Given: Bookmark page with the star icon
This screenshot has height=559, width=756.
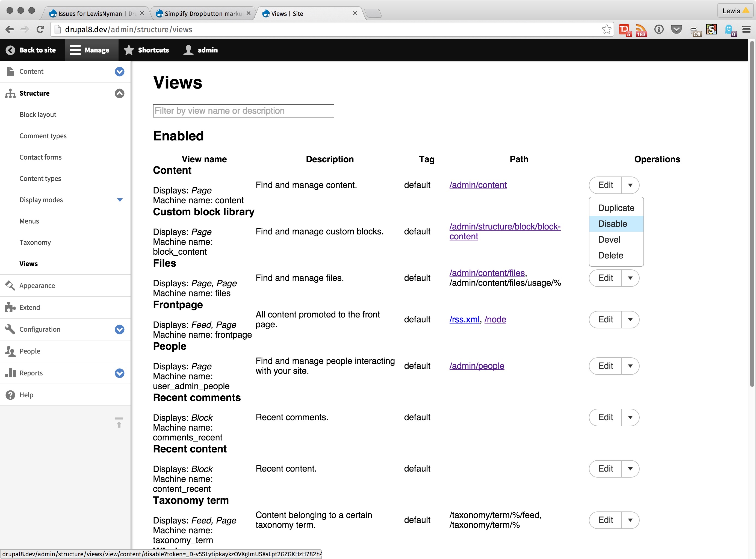Looking at the screenshot, I should [607, 30].
